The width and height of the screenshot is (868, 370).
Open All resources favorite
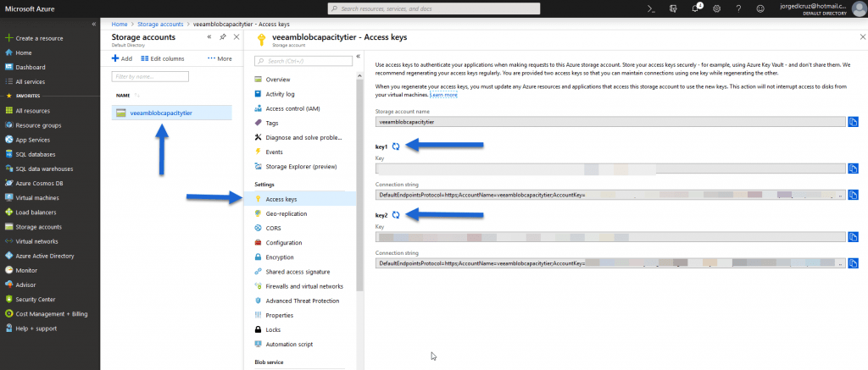(x=33, y=111)
